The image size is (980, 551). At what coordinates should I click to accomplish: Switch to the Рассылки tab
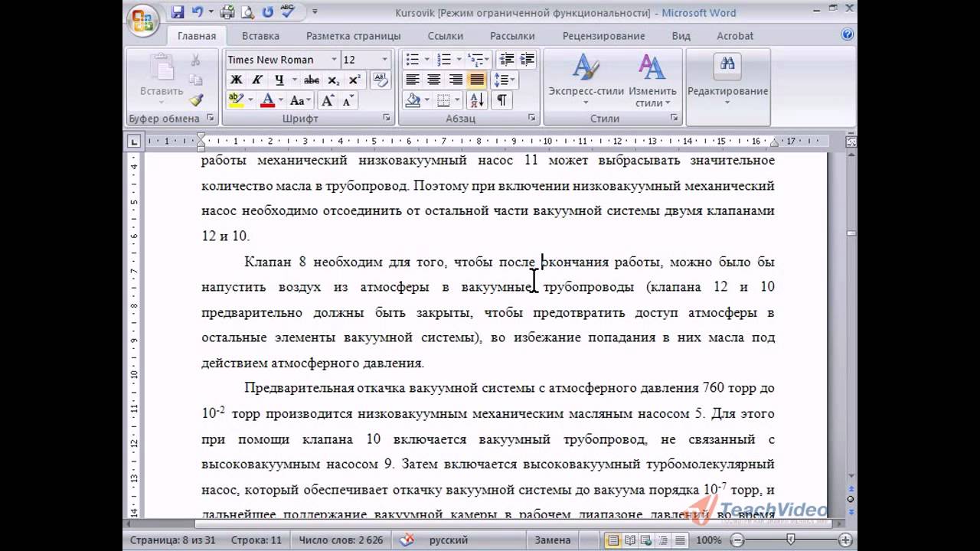click(x=512, y=36)
